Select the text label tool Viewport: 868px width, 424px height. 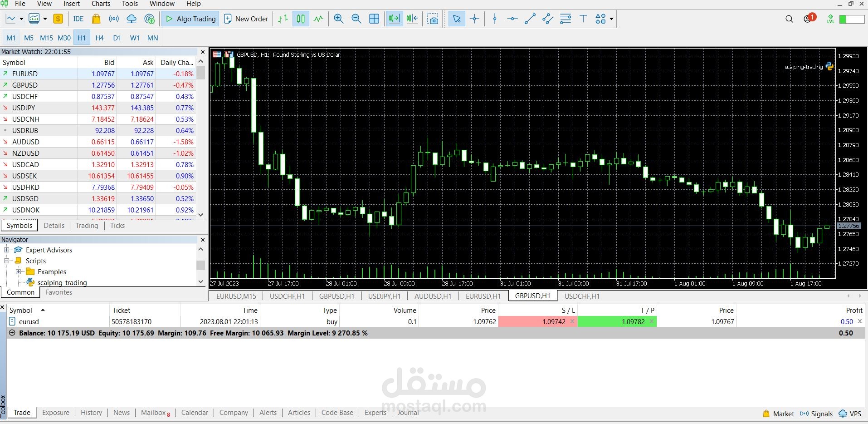pos(583,19)
